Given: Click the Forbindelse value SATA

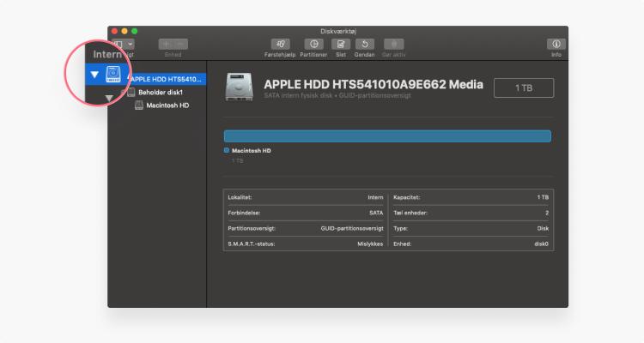Looking at the screenshot, I should coord(376,213).
